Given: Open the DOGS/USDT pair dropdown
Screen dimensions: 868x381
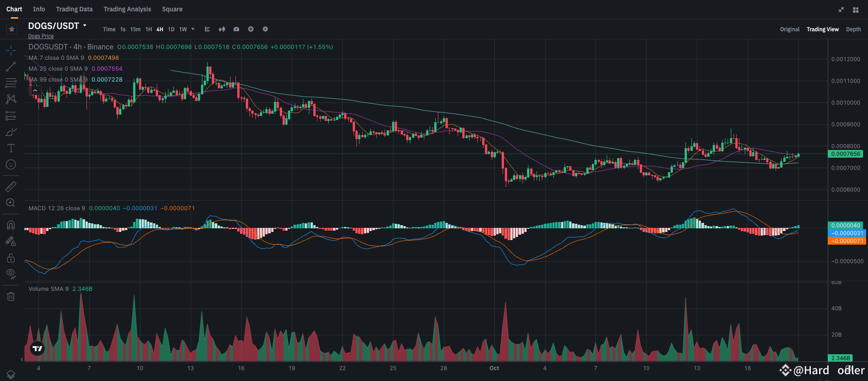Looking at the screenshot, I should [x=85, y=26].
